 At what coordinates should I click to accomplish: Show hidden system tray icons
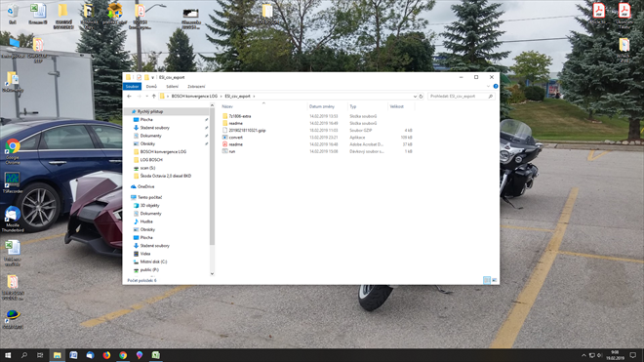click(x=584, y=355)
